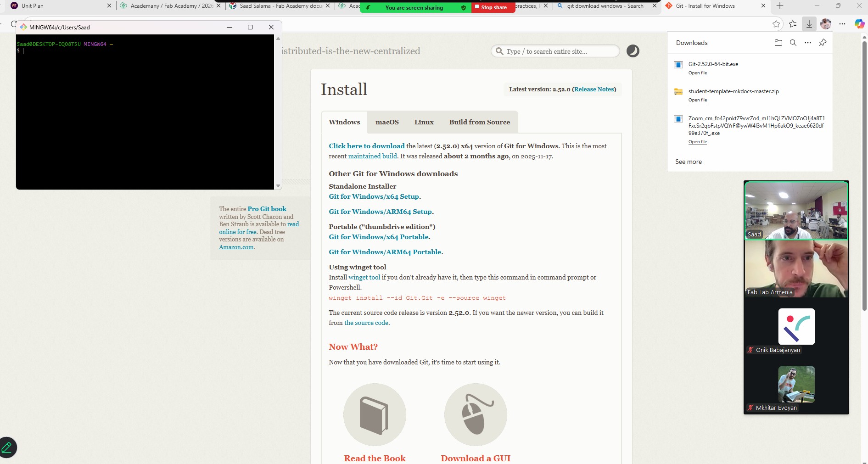The width and height of the screenshot is (868, 464).
Task: Click the Zoom installer file icon in Downloads
Action: [678, 119]
